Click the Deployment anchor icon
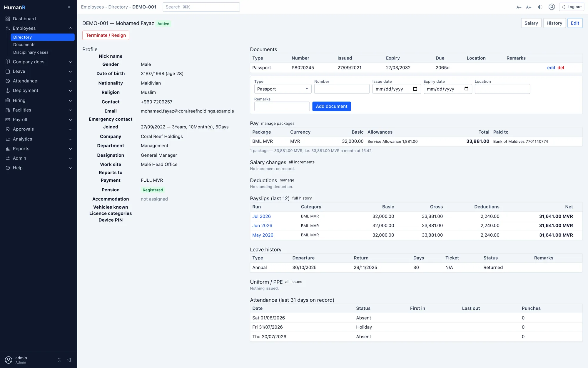The image size is (588, 368). (8, 91)
